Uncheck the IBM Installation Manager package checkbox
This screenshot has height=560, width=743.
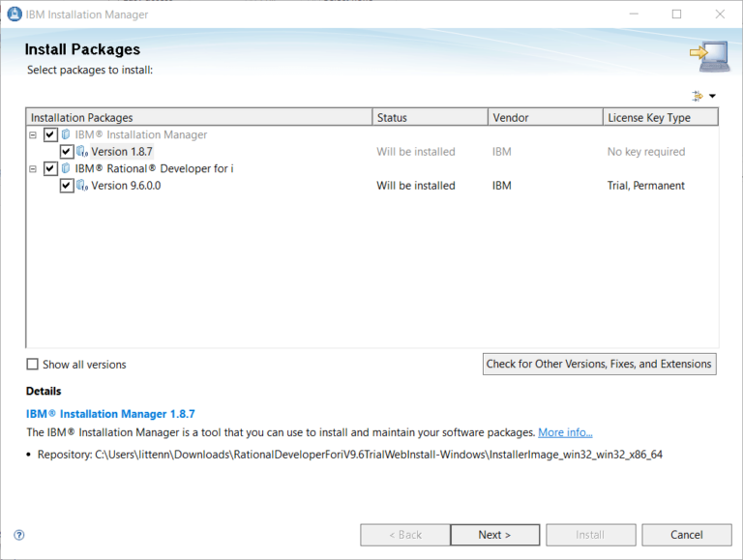coord(50,134)
